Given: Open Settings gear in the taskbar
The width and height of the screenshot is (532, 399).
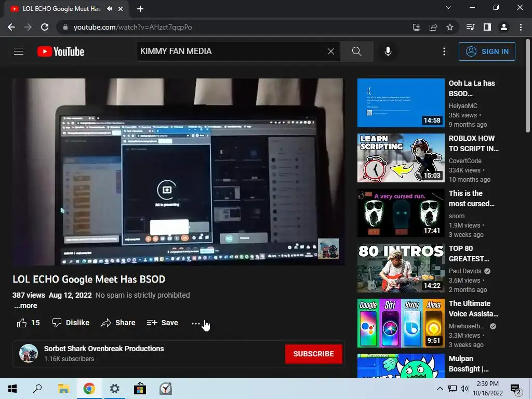Looking at the screenshot, I should [115, 389].
